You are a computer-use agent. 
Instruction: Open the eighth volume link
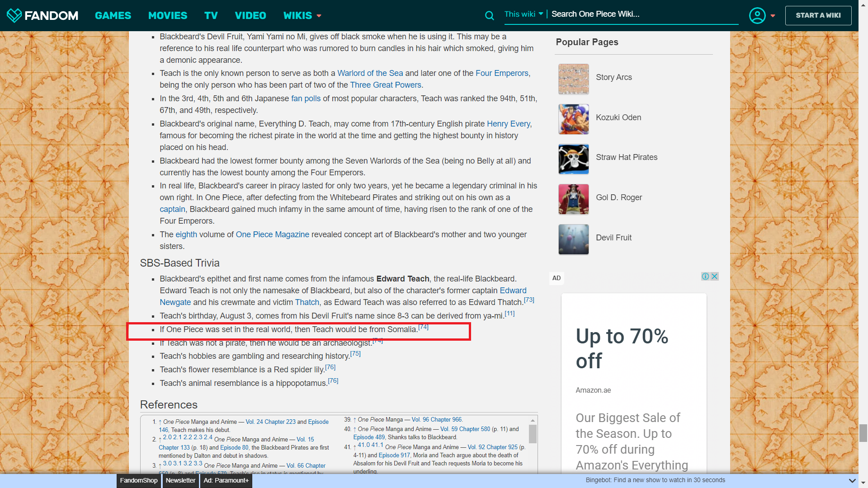[x=186, y=235]
